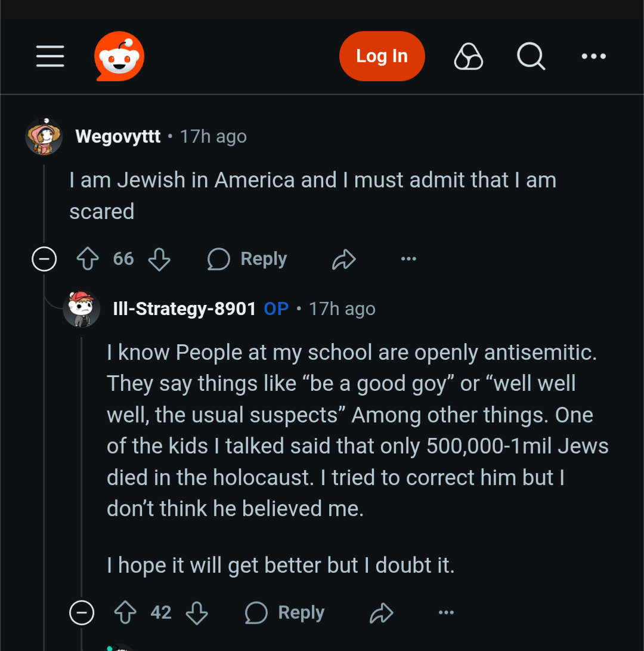Open the three-circles icon in the header

click(468, 57)
